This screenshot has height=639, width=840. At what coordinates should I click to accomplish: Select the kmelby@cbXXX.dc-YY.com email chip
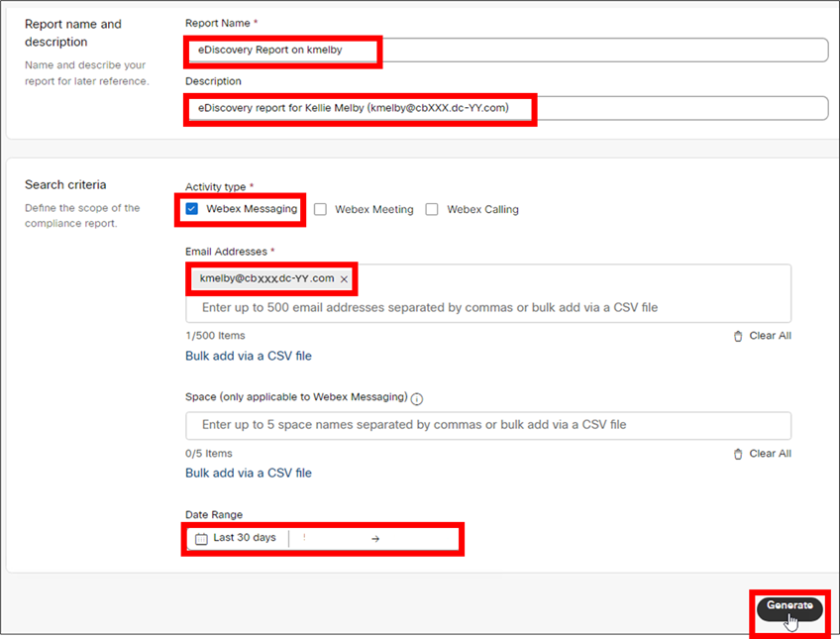(x=265, y=279)
